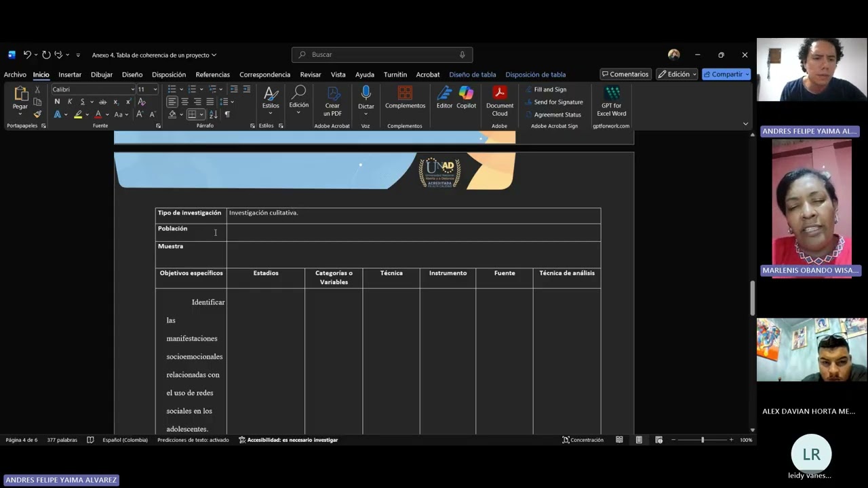Click Fill and Sign

[546, 89]
